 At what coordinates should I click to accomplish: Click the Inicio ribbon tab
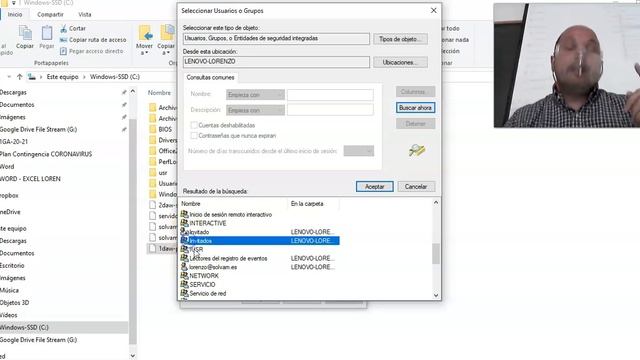15,14
